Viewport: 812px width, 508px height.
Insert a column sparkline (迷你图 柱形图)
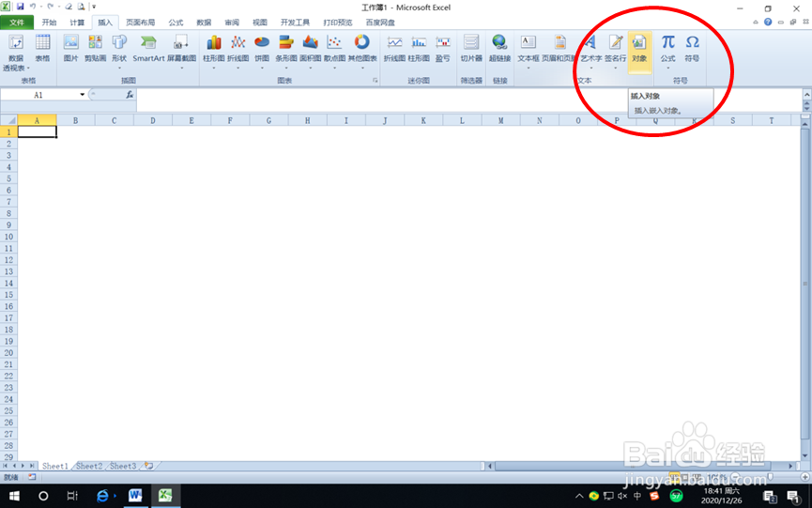(x=419, y=49)
